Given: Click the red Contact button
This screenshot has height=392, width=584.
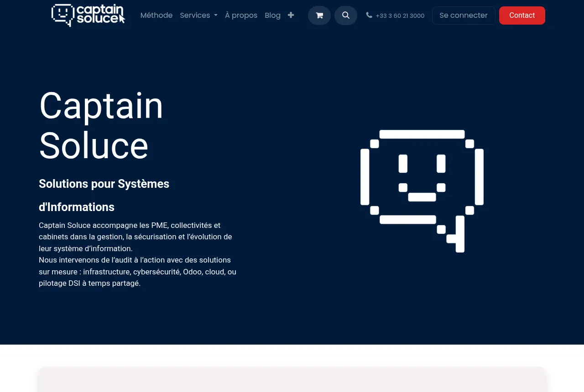Looking at the screenshot, I should pos(522,15).
